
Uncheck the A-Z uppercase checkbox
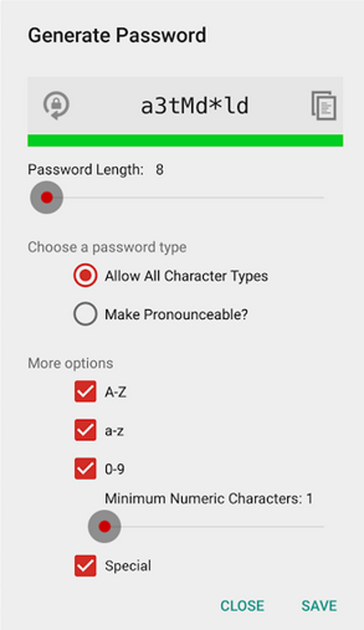86,392
